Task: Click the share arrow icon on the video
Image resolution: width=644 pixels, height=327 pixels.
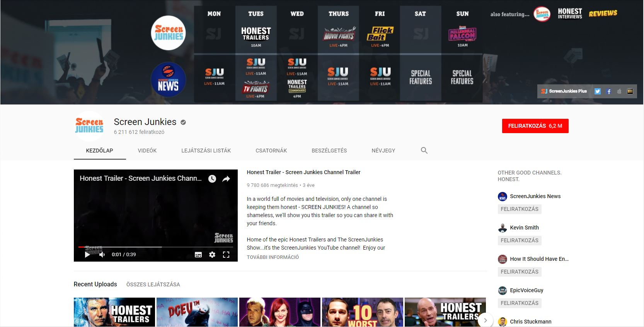Action: click(x=226, y=178)
